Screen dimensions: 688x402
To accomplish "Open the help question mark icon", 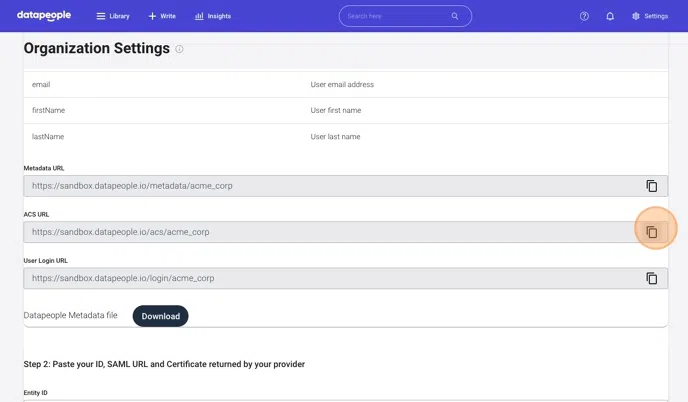I will tap(584, 16).
